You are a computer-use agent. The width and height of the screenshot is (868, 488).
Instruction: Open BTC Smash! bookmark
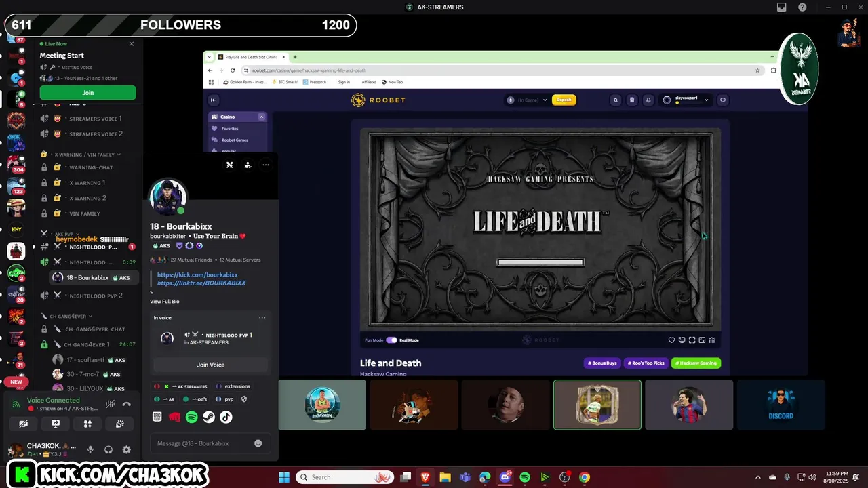click(x=285, y=82)
